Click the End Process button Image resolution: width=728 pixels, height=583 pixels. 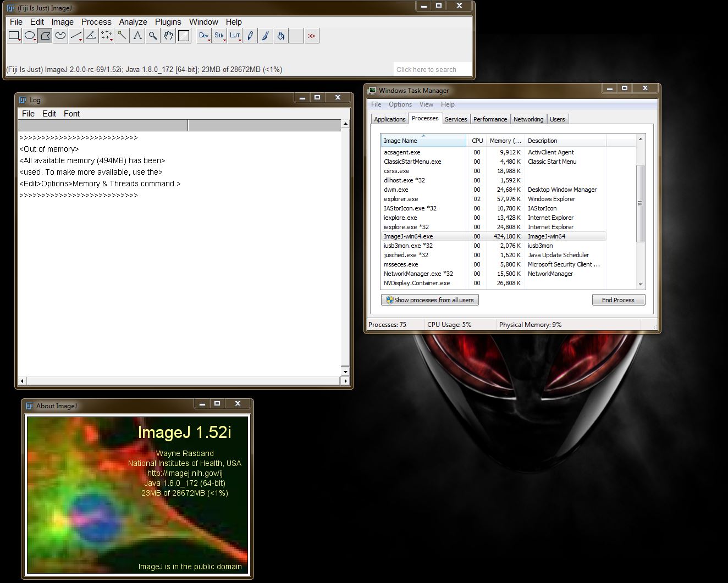619,300
